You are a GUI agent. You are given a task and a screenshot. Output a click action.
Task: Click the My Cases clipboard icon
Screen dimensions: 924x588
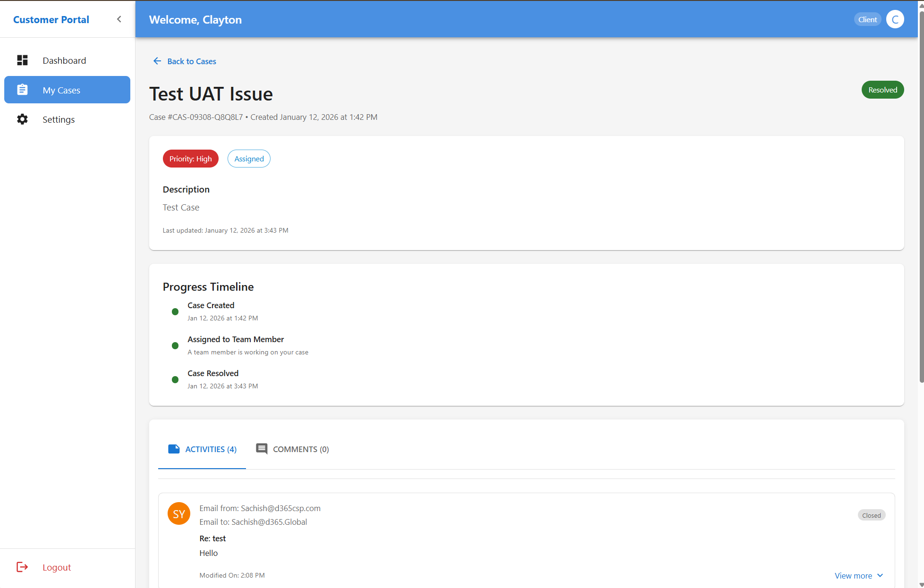[x=22, y=90]
